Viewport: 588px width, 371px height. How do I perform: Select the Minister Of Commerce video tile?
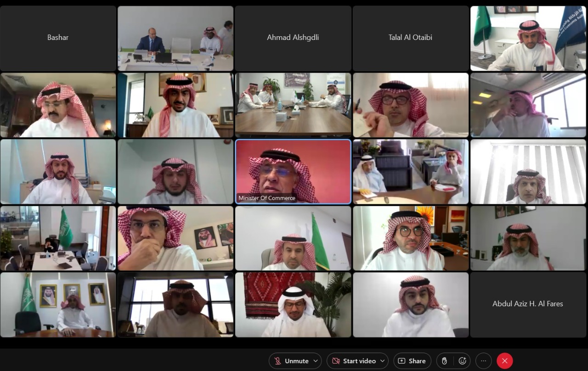click(x=293, y=171)
